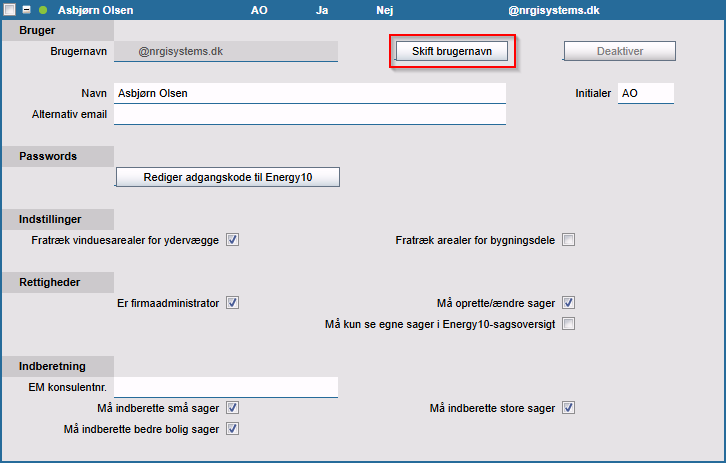Toggle Må indberette små sager checkbox
The image size is (726, 463).
coord(232,408)
